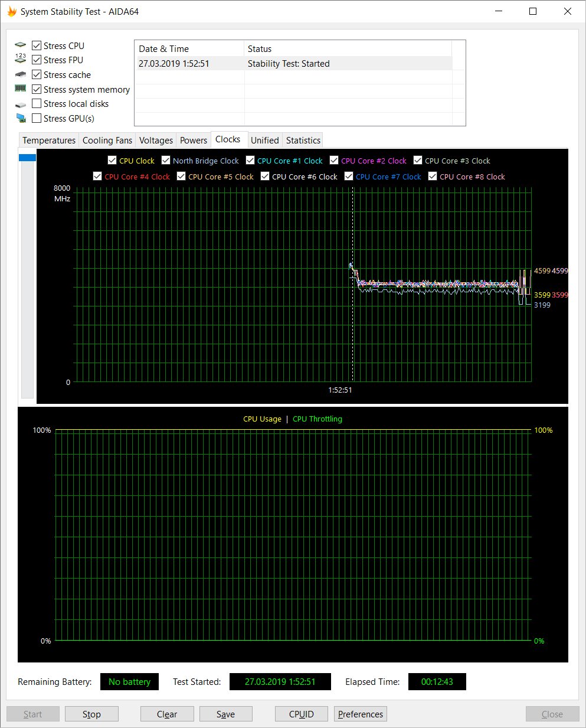Image resolution: width=586 pixels, height=728 pixels.
Task: Open Preferences dialog
Action: coord(360,714)
